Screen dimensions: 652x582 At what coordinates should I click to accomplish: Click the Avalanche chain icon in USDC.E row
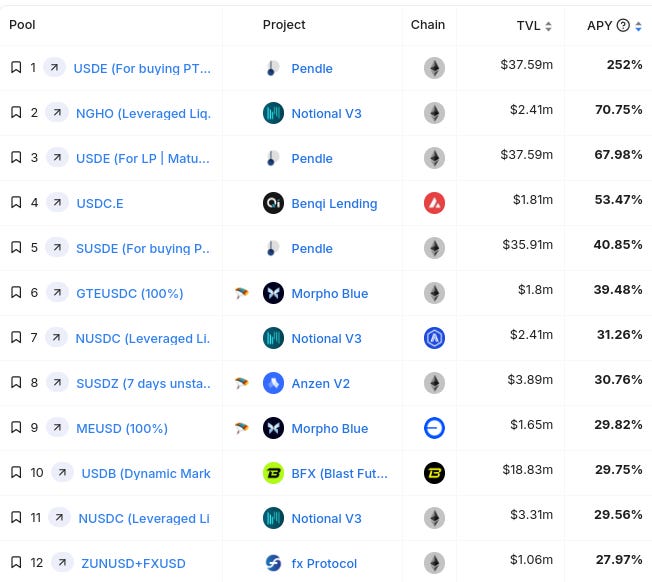[434, 203]
